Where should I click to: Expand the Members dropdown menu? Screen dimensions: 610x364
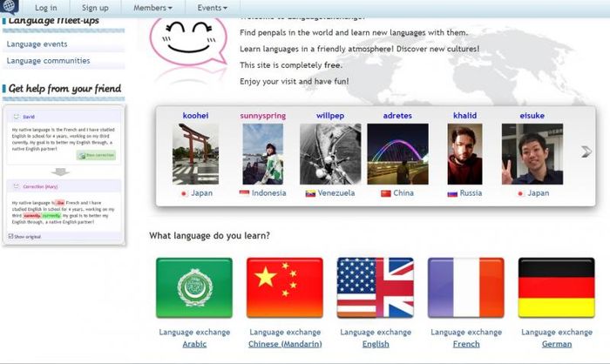pyautogui.click(x=152, y=8)
